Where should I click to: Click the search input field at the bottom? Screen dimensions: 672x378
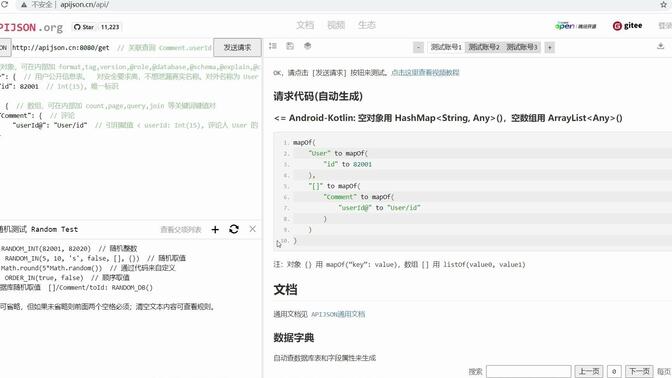click(528, 371)
